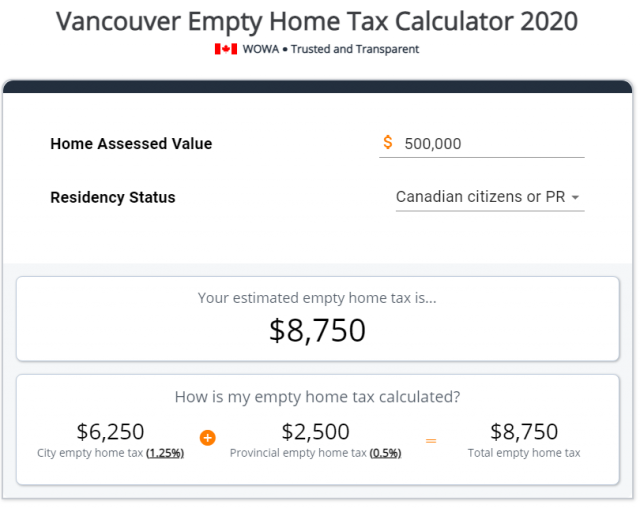Viewport: 640px width, 508px height.
Task: Click the Home Assessed Value label
Action: (131, 144)
